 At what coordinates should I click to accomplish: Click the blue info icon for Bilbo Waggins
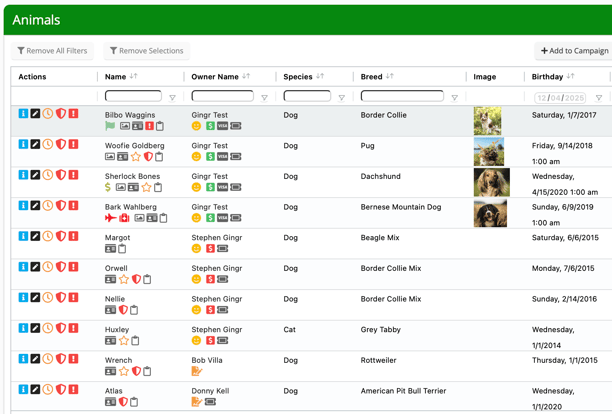[x=23, y=114]
